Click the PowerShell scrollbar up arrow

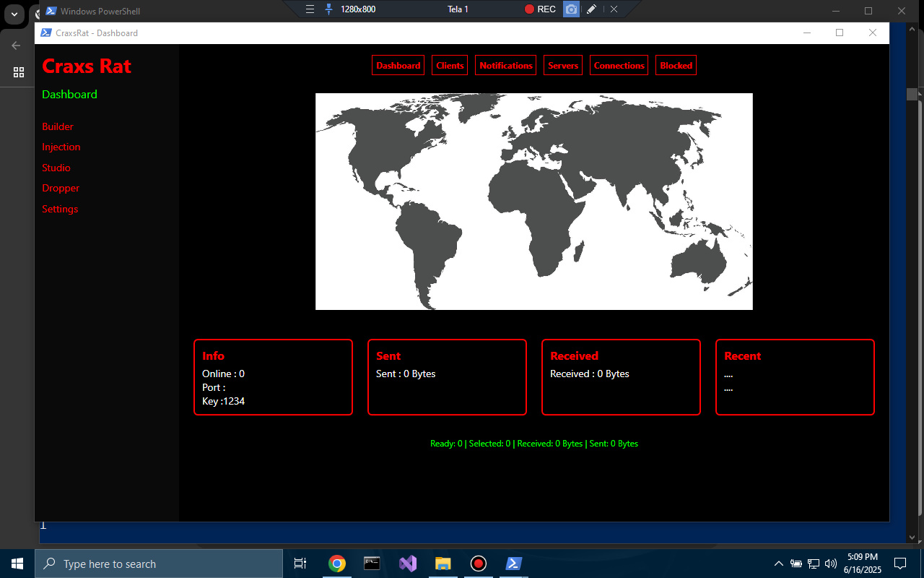(x=912, y=29)
